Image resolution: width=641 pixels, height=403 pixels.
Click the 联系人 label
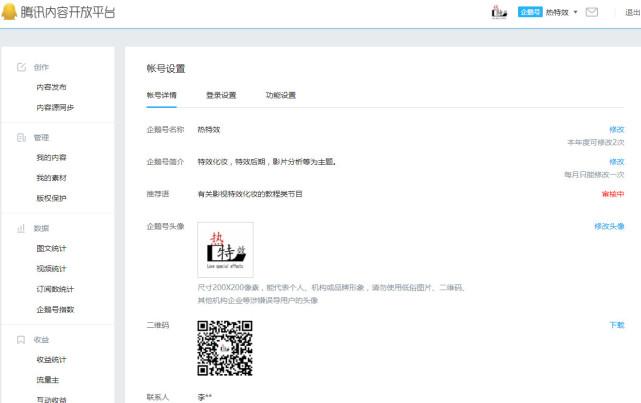158,397
